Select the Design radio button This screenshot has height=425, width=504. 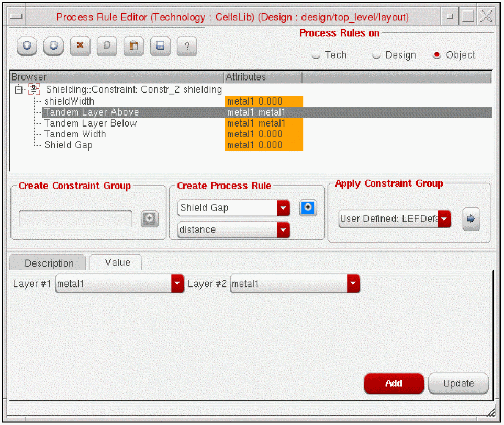376,55
